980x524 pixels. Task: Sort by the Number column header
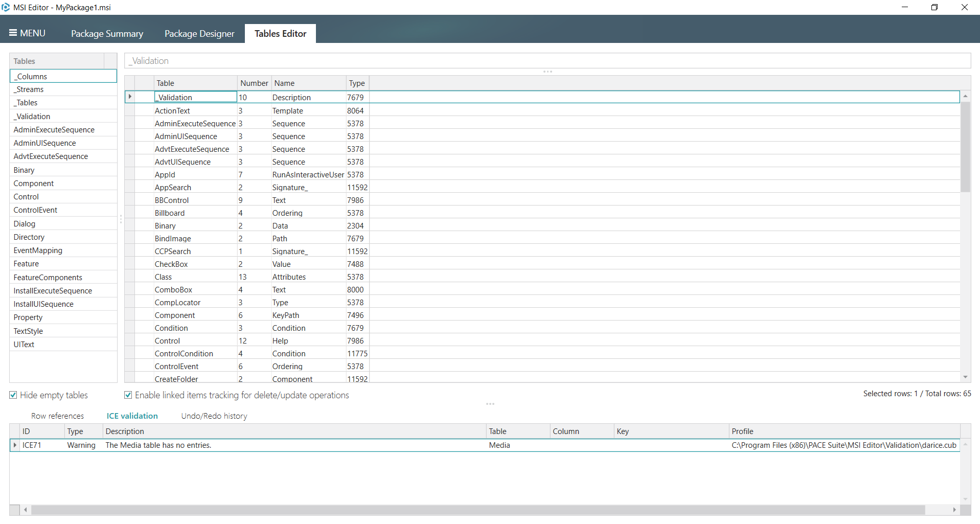(x=254, y=83)
